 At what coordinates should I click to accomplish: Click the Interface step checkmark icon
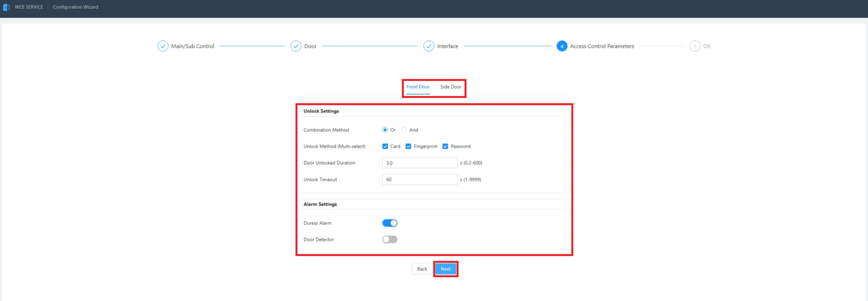click(x=429, y=46)
